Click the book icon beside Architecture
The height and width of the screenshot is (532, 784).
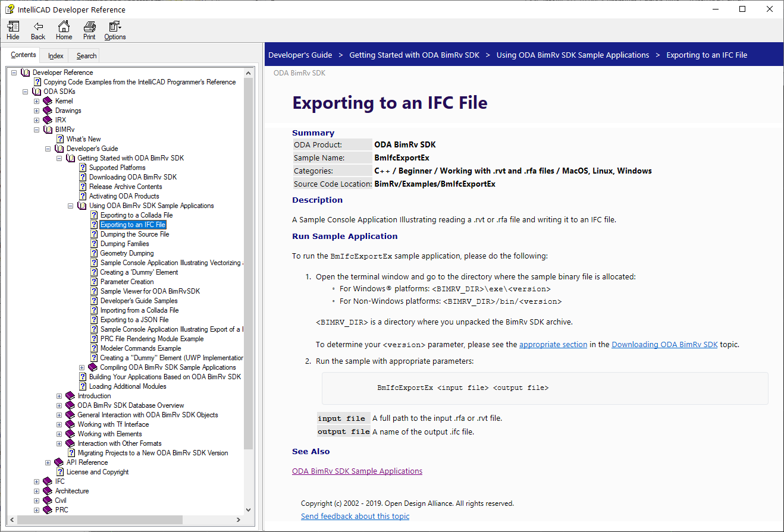click(x=48, y=491)
